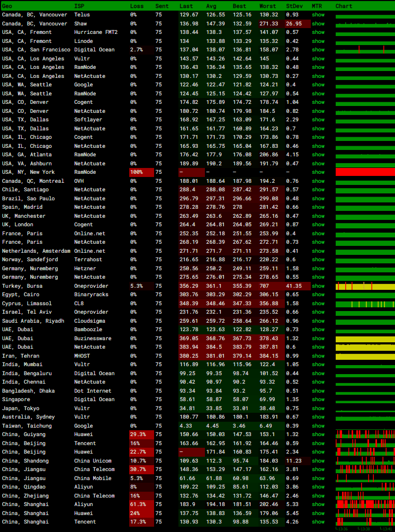The image size is (395, 532).
Task: Open MTR for Fremont Hurricane FMT2
Action: point(318,32)
